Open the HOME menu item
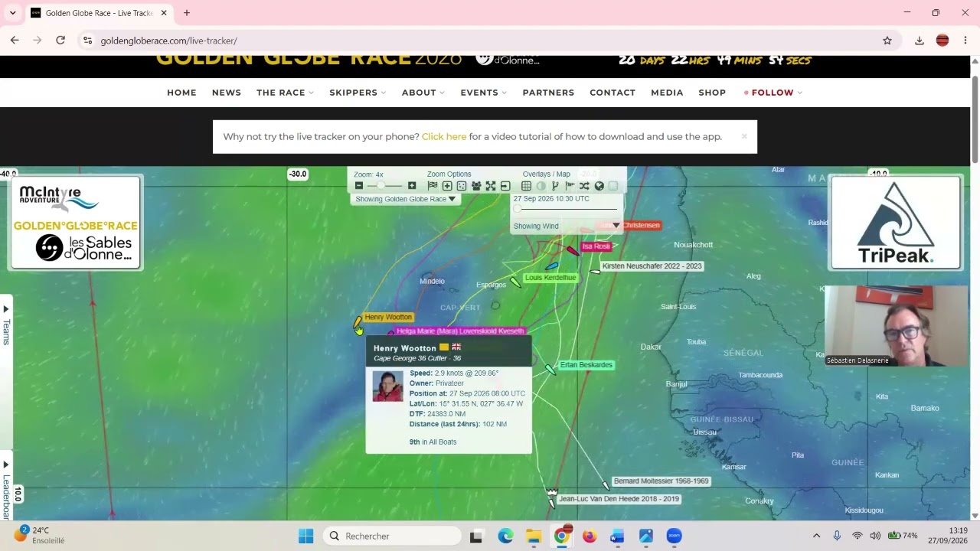Image resolution: width=980 pixels, height=551 pixels. 181,93
